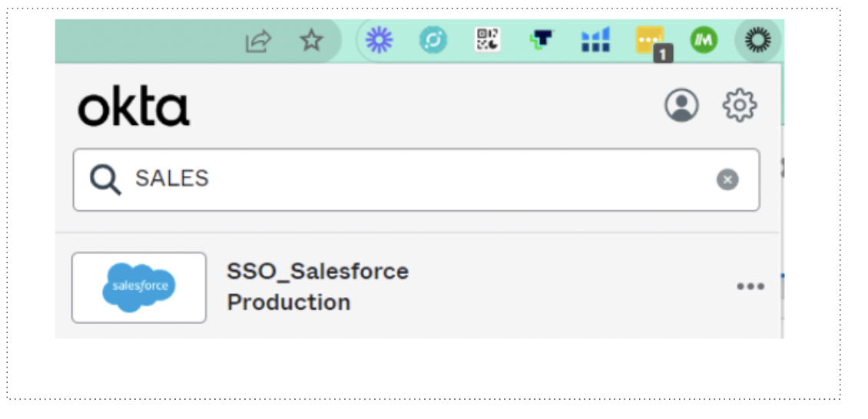Image resolution: width=868 pixels, height=419 pixels.
Task: Open Okta plugin settings gear
Action: coord(740,105)
